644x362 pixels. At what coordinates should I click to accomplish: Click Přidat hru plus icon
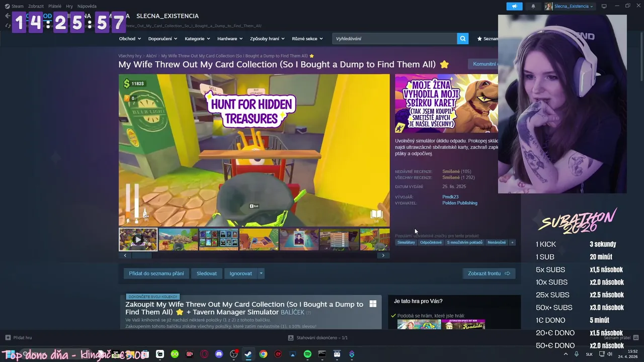pyautogui.click(x=8, y=337)
